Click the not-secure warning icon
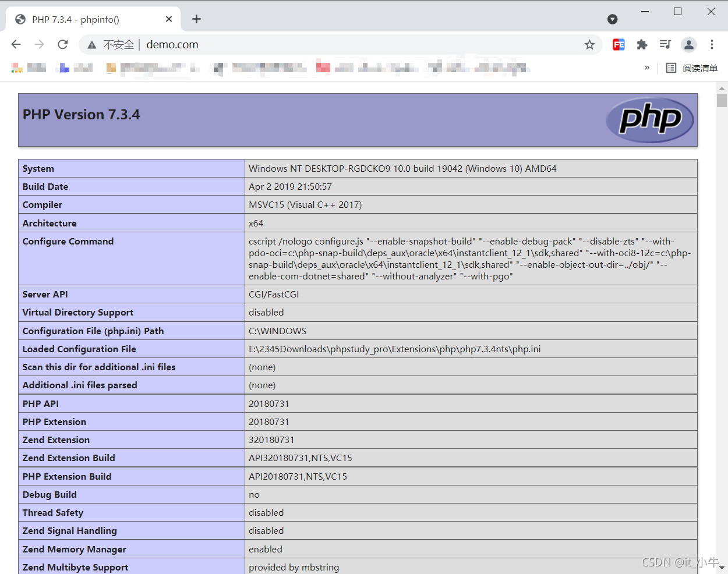The image size is (728, 574). [91, 45]
